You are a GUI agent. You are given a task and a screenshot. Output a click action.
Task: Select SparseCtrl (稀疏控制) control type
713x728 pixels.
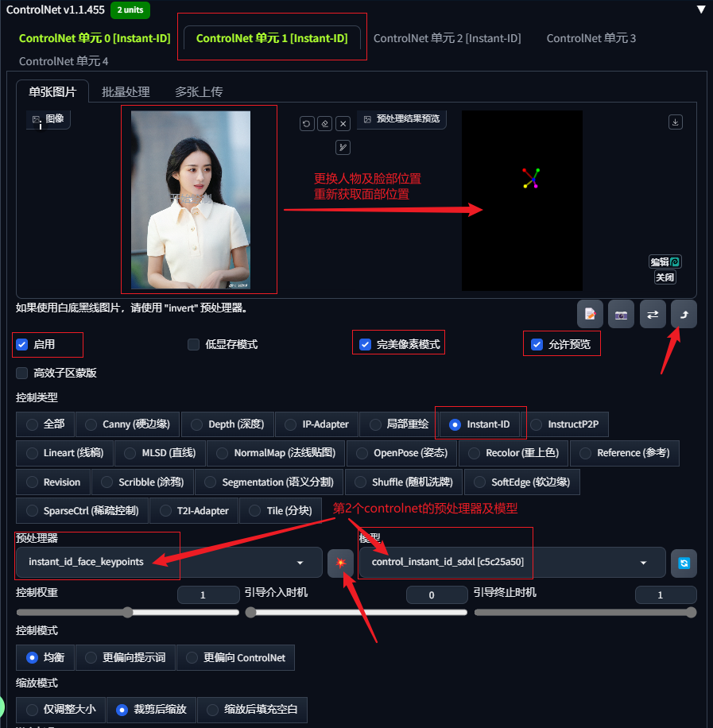click(x=82, y=511)
